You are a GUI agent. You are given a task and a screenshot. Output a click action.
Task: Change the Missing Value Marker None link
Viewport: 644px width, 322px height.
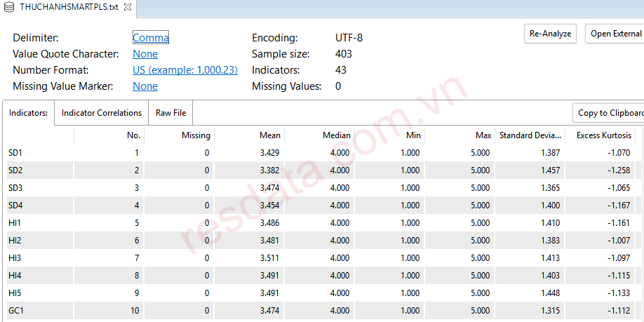point(145,86)
